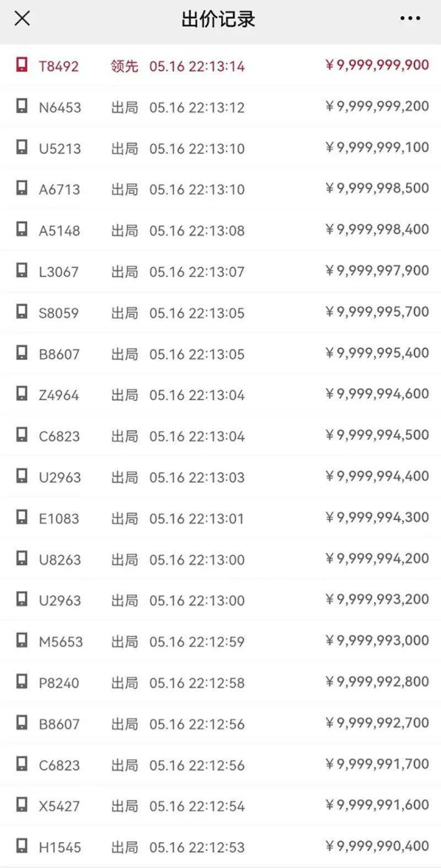Close the bid record page
The width and height of the screenshot is (441, 868).
[x=22, y=19]
